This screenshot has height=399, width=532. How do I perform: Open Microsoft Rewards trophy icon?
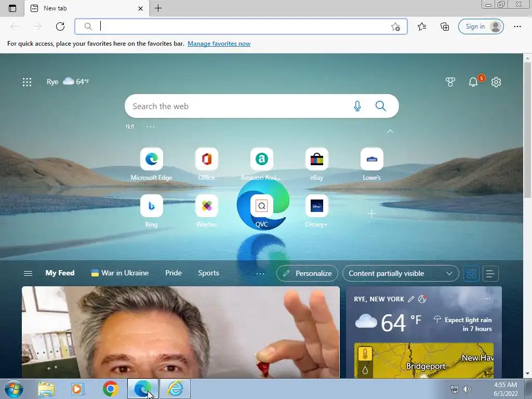[x=450, y=82]
